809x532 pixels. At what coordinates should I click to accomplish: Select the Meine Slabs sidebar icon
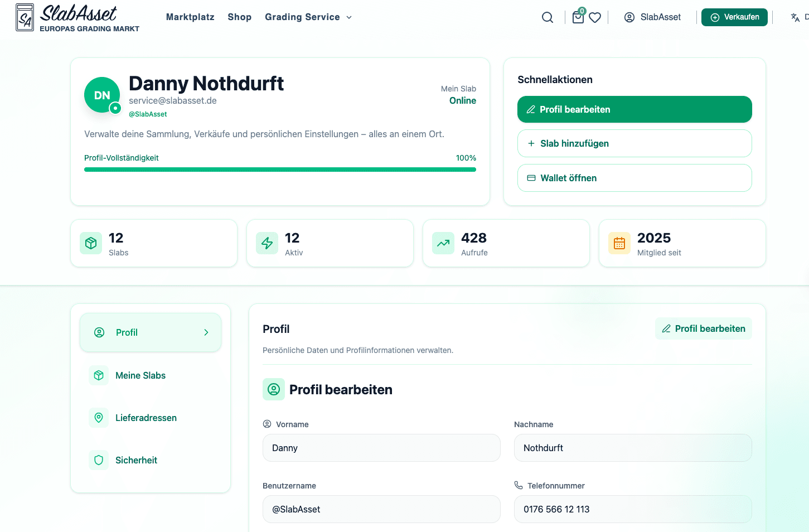(99, 375)
